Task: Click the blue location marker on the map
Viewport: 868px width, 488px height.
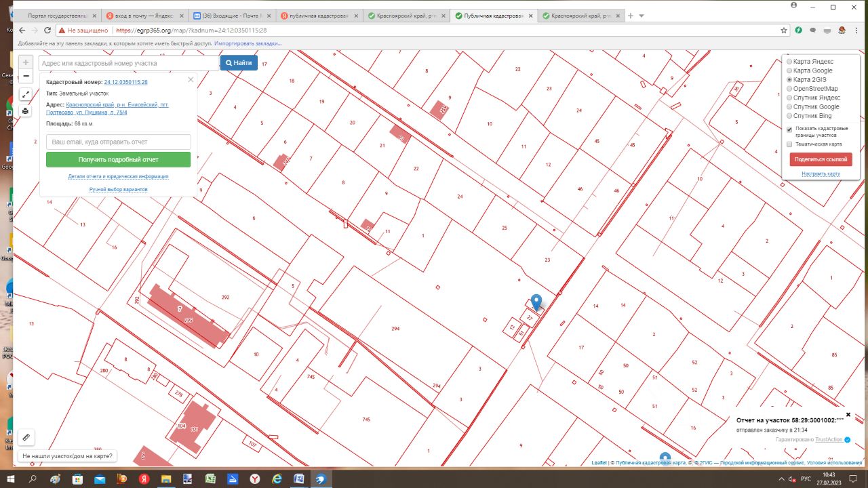Action: click(x=536, y=302)
